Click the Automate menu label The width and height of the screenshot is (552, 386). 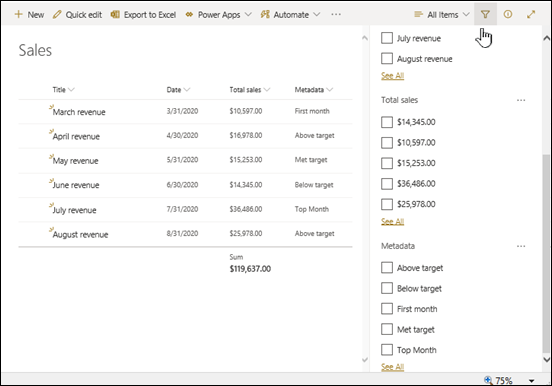coord(291,15)
